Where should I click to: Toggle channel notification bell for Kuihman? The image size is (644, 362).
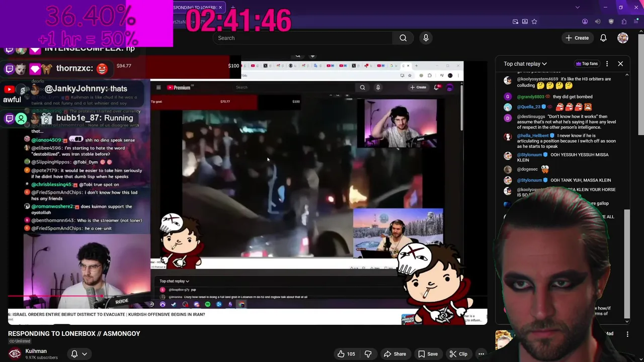pyautogui.click(x=74, y=354)
